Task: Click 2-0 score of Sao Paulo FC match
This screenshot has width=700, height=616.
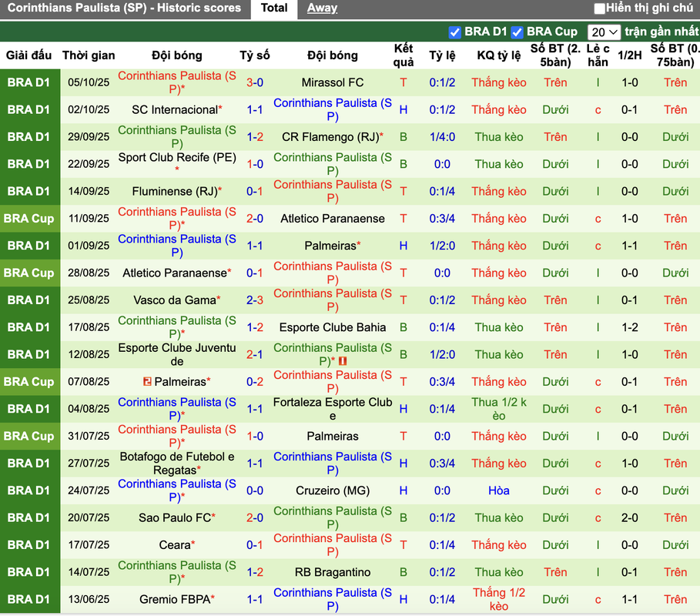Action: 255,517
